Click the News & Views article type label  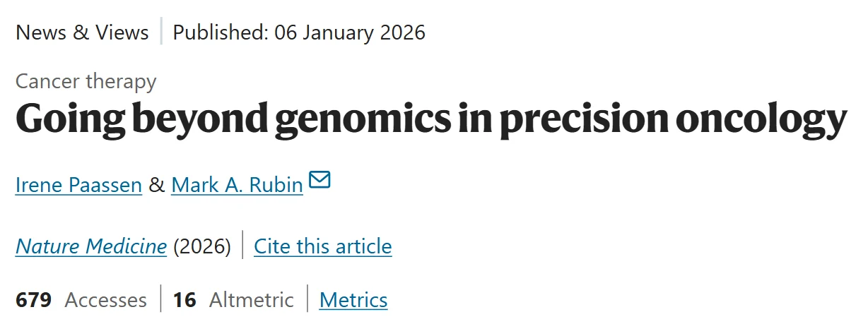coord(82,32)
